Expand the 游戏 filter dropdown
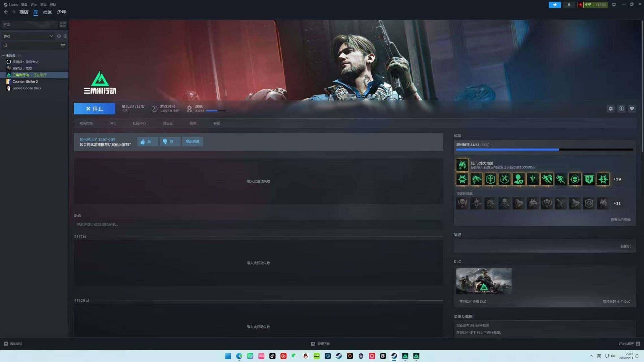The height and width of the screenshot is (362, 644). tap(28, 36)
